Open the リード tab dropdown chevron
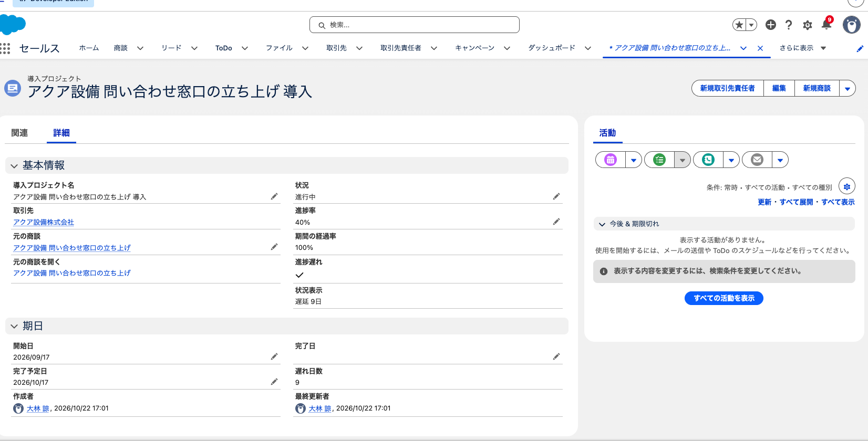Screen dimensions: 868x441 [194, 48]
